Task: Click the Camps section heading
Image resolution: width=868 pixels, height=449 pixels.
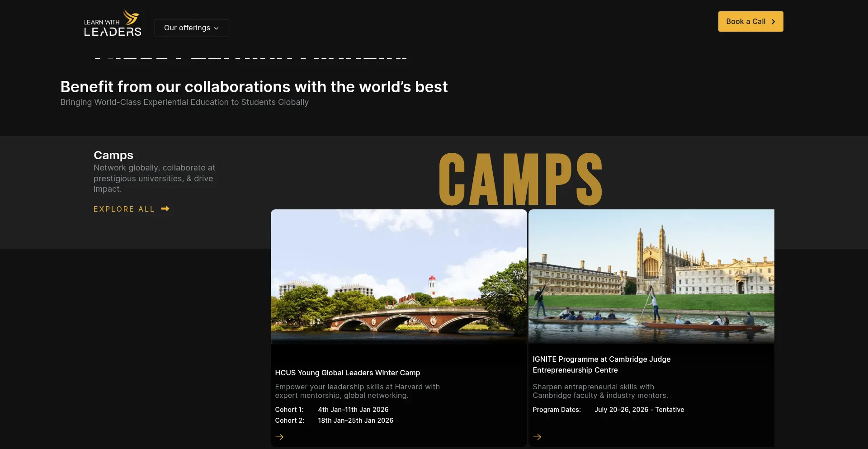Action: point(113,155)
